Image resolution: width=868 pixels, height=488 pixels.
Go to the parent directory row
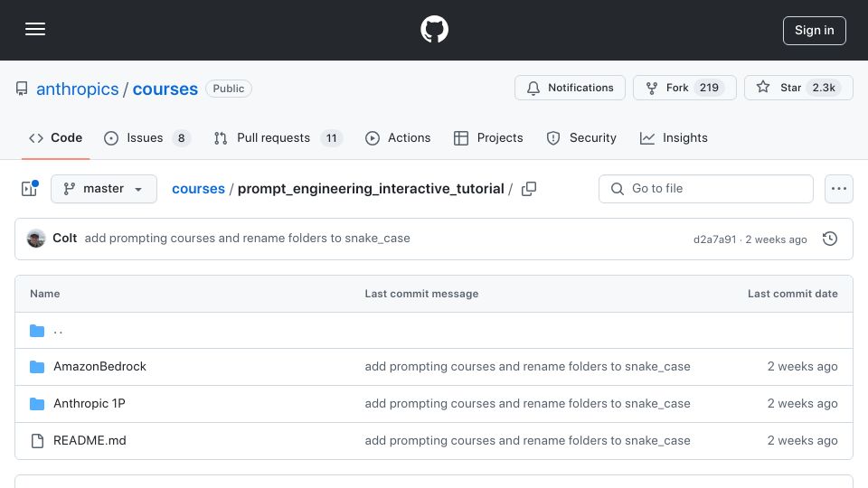tap(433, 331)
